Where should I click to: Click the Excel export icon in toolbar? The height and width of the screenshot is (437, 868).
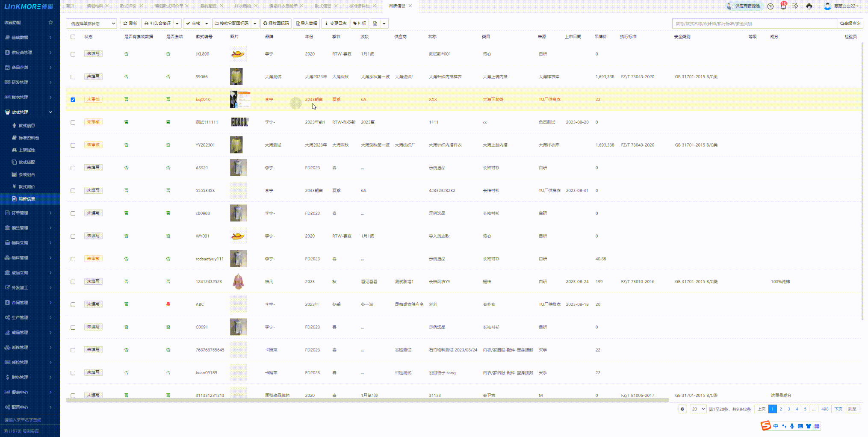375,24
